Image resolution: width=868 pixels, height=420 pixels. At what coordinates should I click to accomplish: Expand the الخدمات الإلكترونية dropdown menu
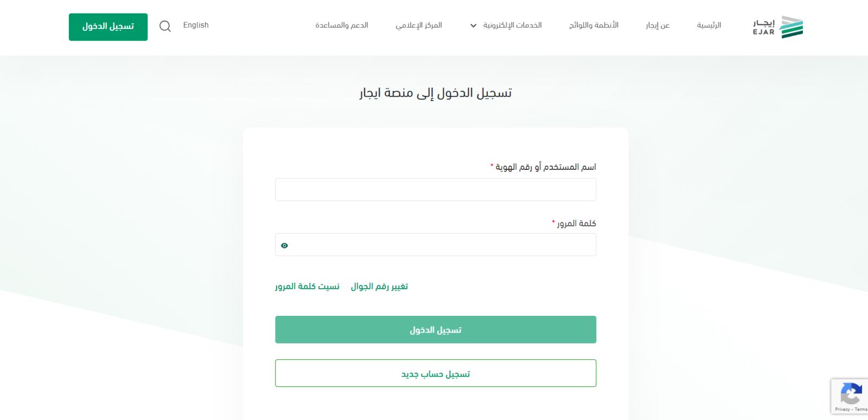coord(510,25)
